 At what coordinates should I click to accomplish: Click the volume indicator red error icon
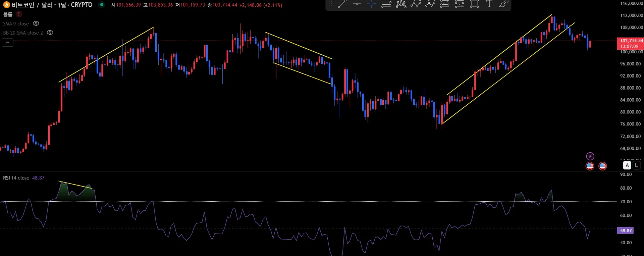(19, 14)
